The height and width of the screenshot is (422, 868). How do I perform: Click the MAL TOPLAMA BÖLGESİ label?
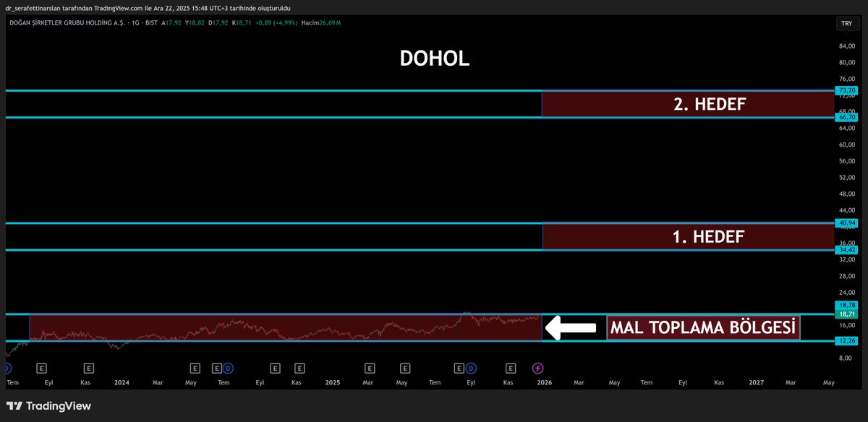point(703,327)
